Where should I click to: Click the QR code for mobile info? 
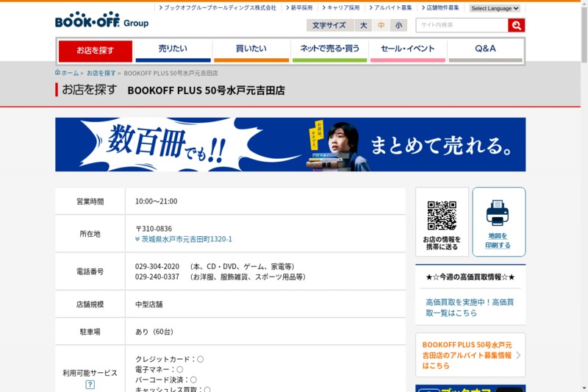(442, 215)
